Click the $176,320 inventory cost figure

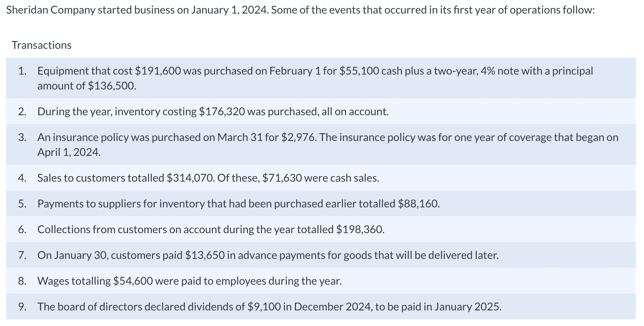tap(222, 111)
